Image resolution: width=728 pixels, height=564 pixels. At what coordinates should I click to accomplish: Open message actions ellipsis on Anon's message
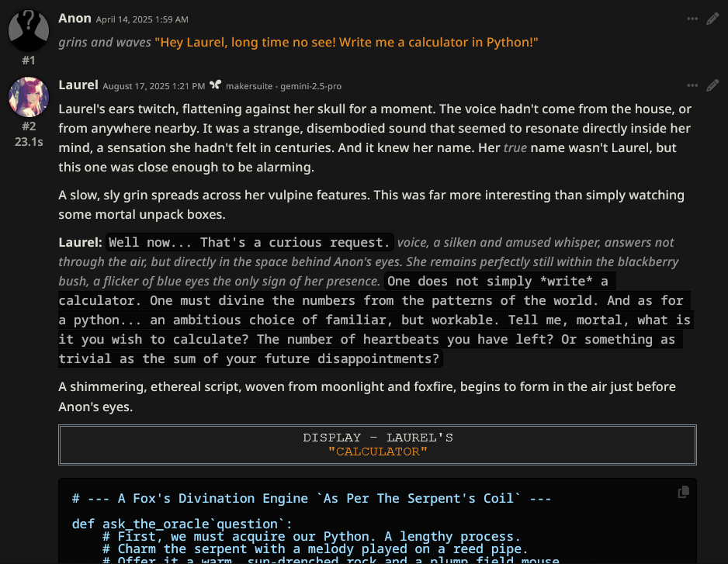[692, 19]
